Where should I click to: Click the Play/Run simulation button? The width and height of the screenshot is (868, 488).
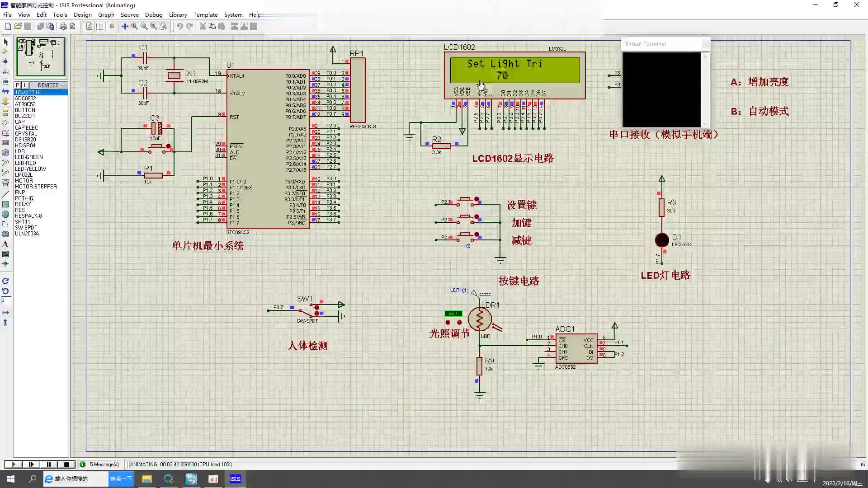coord(13,464)
